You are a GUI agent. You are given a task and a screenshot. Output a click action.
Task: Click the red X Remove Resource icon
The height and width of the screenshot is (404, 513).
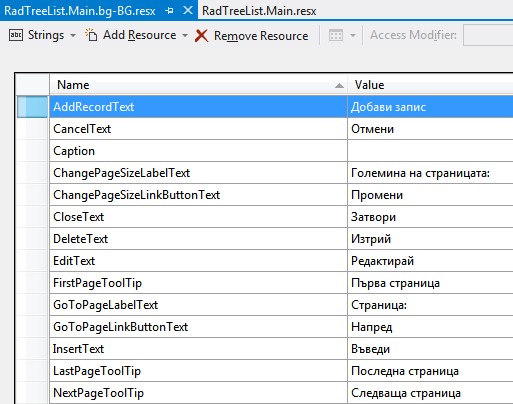[x=201, y=35]
